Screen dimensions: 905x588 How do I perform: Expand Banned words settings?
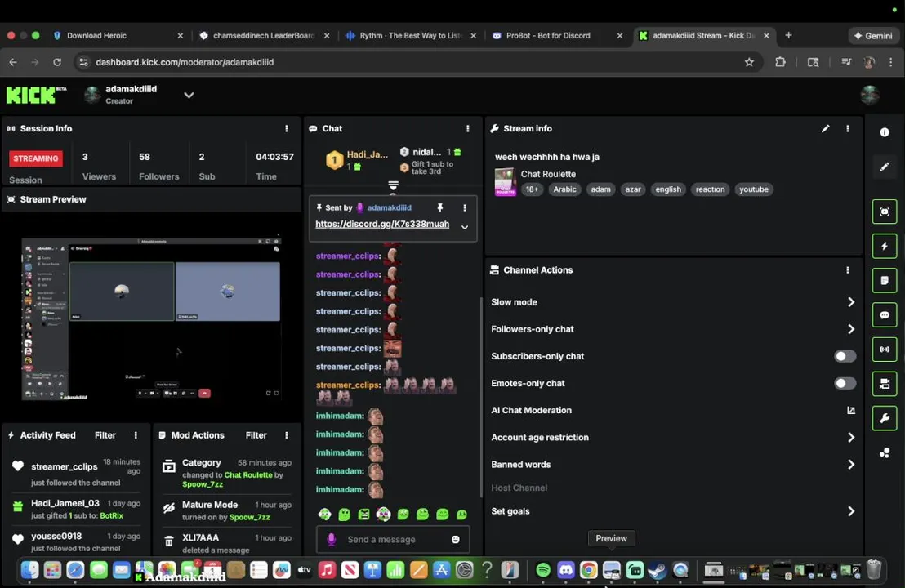coord(851,465)
